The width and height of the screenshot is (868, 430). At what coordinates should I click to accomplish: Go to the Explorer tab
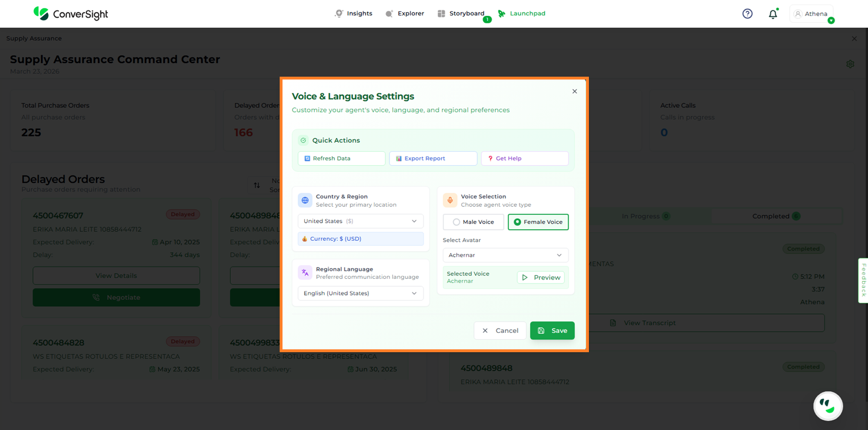[x=405, y=14]
